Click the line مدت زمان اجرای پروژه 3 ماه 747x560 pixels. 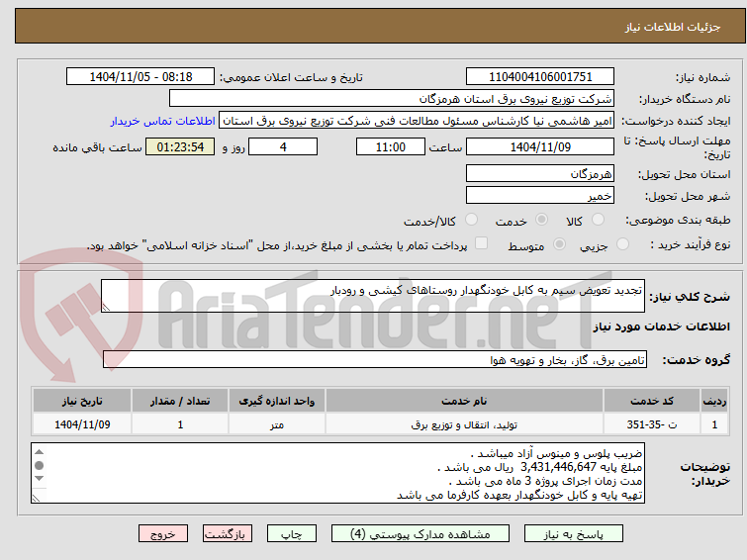[x=546, y=481]
